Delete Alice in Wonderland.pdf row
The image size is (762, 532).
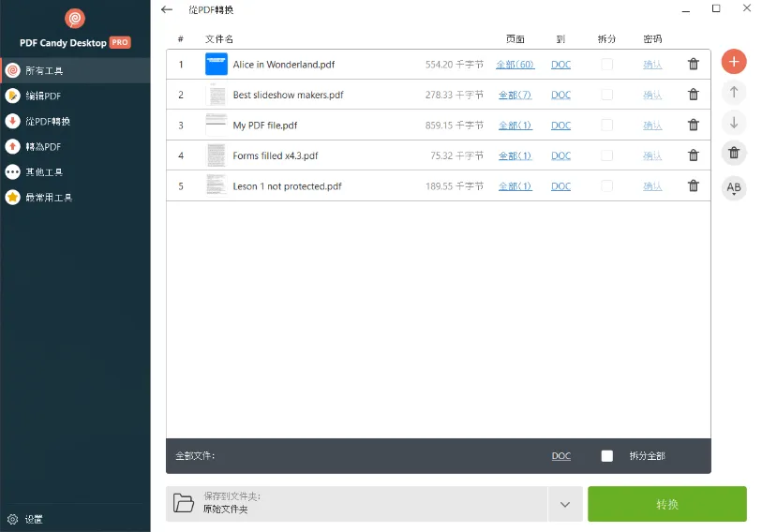[x=694, y=64]
